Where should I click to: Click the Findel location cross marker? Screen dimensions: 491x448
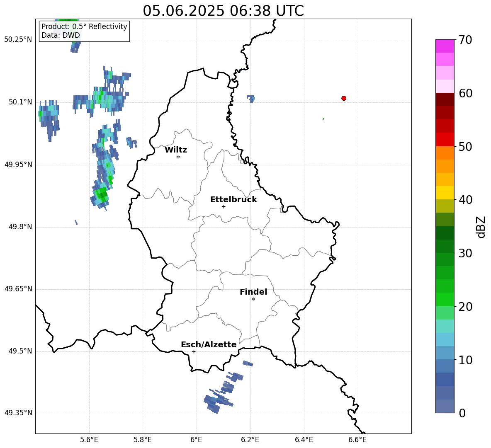[253, 299]
